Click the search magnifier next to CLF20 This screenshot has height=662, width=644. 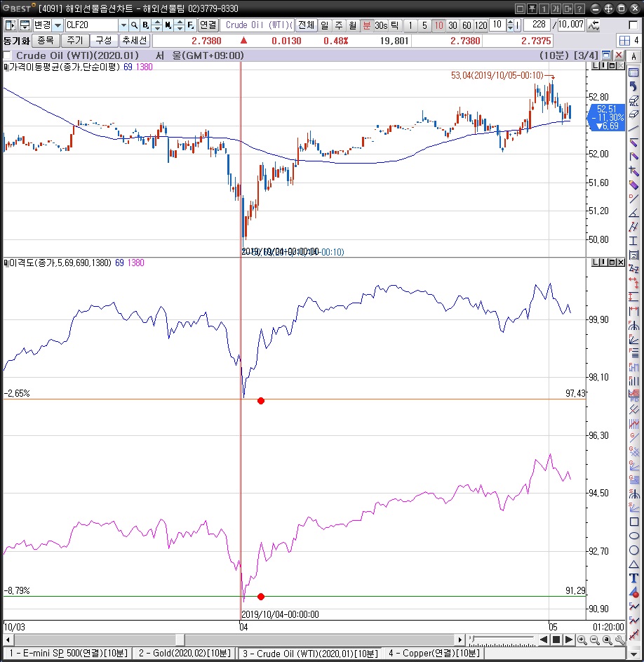(x=134, y=25)
